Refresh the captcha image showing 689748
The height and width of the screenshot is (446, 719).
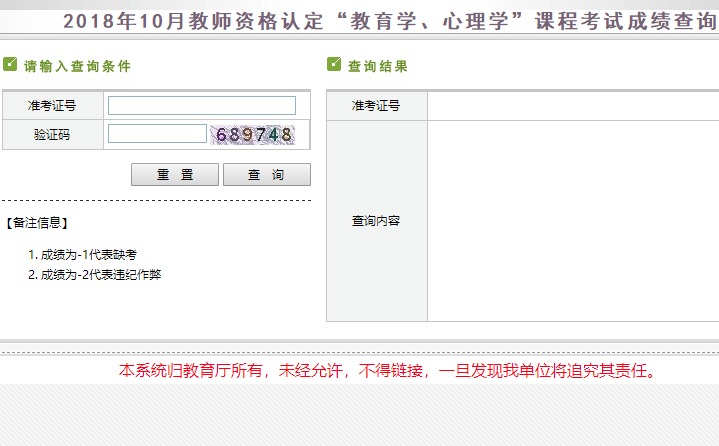point(253,134)
